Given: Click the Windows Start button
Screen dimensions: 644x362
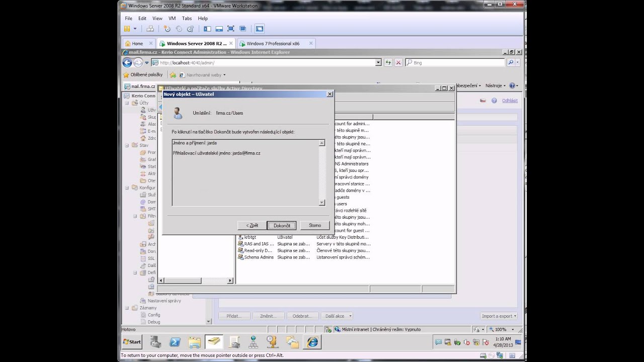Looking at the screenshot, I should click(x=132, y=342).
